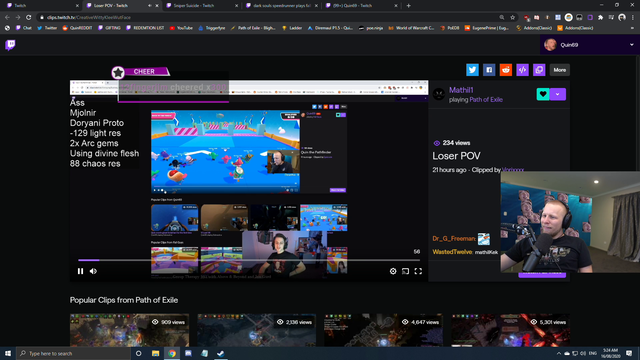
Task: Share the clip on Facebook
Action: (x=489, y=70)
